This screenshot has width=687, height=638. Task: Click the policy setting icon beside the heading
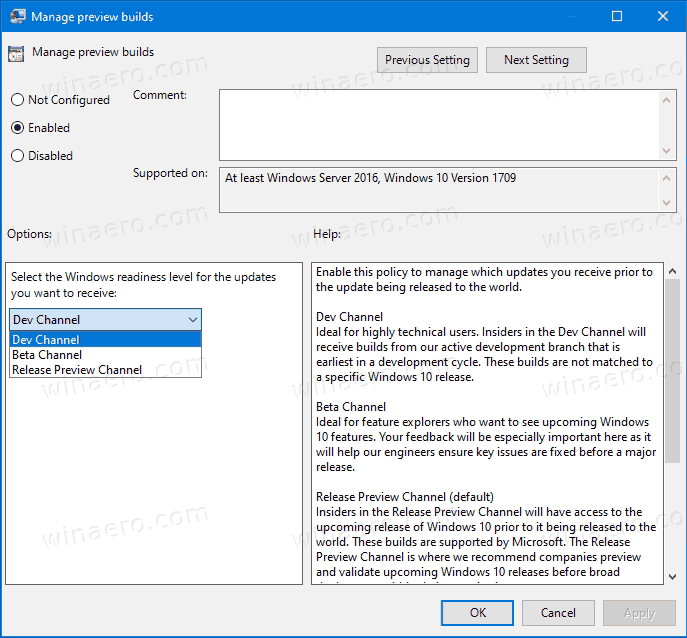click(x=16, y=54)
